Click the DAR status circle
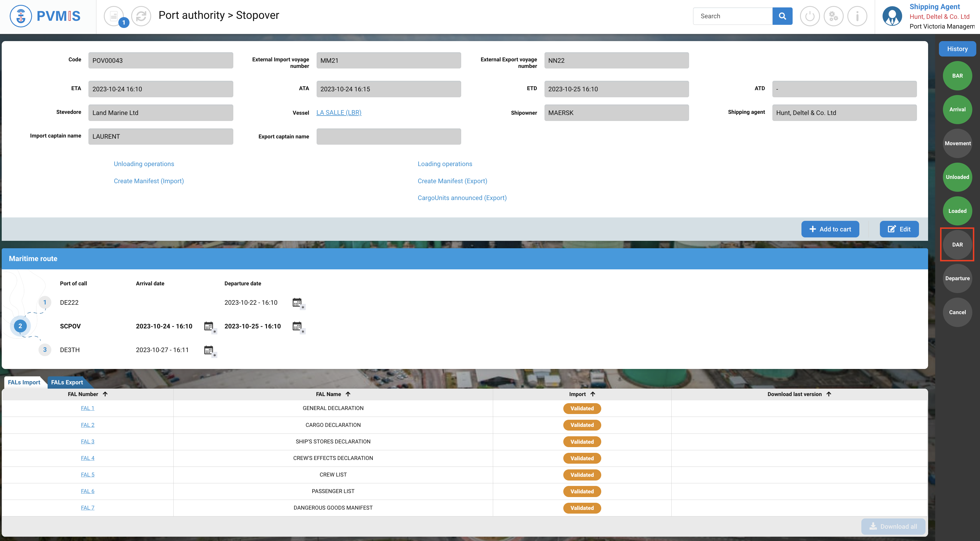980x541 pixels. [957, 245]
